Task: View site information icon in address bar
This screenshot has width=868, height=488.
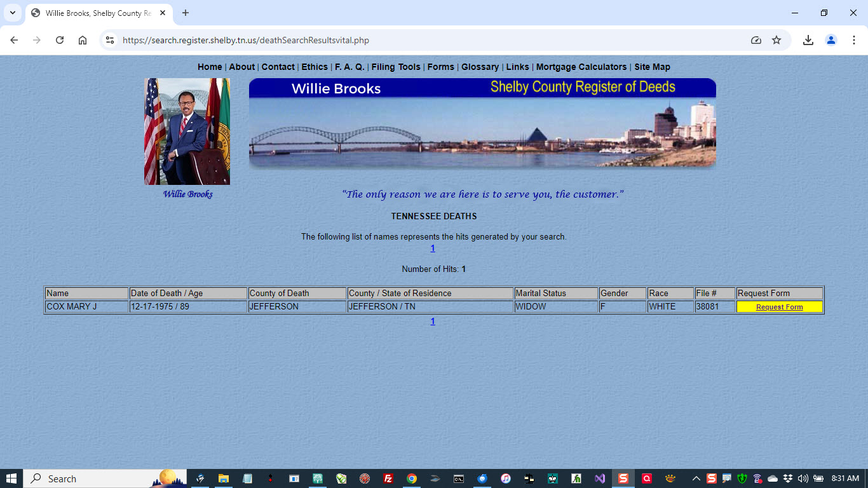Action: tap(110, 40)
